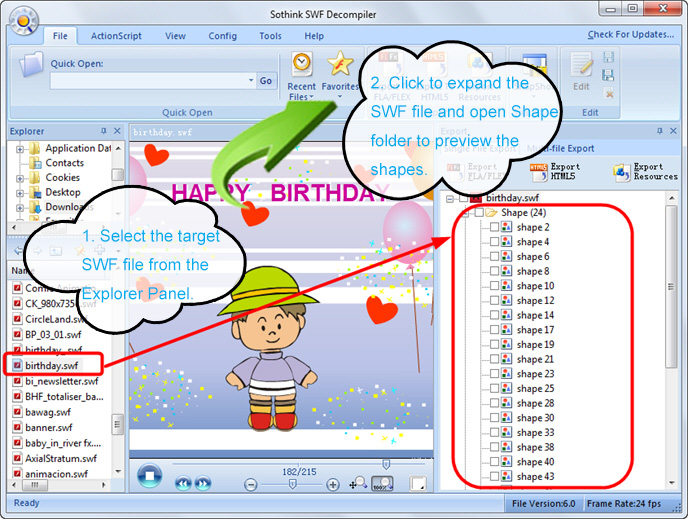Click the second save icon in Edit group
688x519 pixels.
609,75
